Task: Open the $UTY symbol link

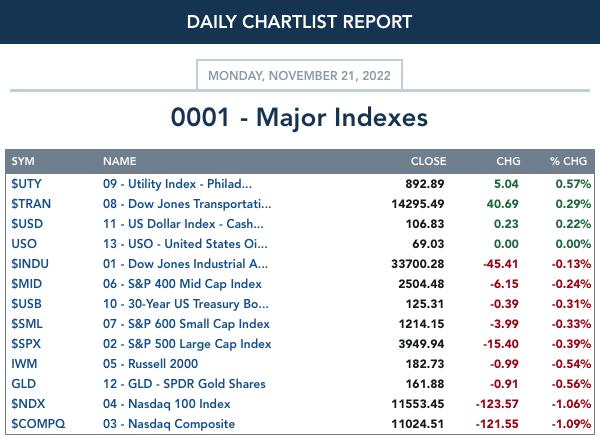Action: [26, 184]
